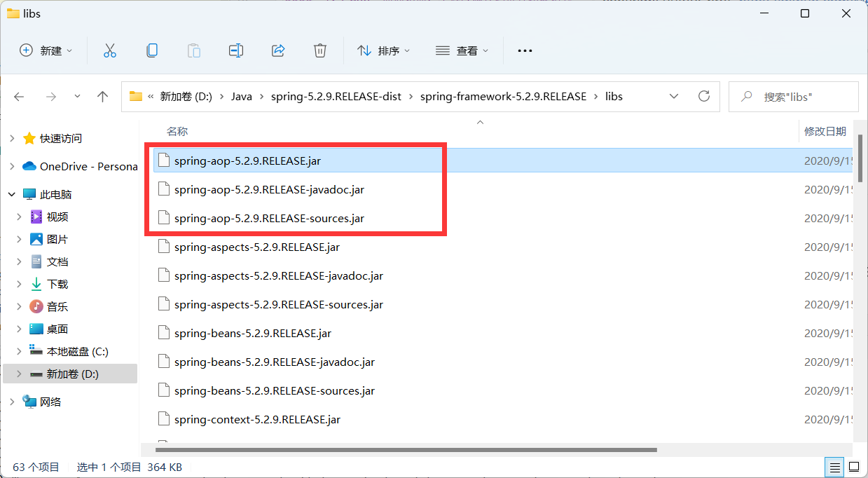The width and height of the screenshot is (868, 478).
Task: Switch to large icons view in status bar
Action: pyautogui.click(x=854, y=467)
